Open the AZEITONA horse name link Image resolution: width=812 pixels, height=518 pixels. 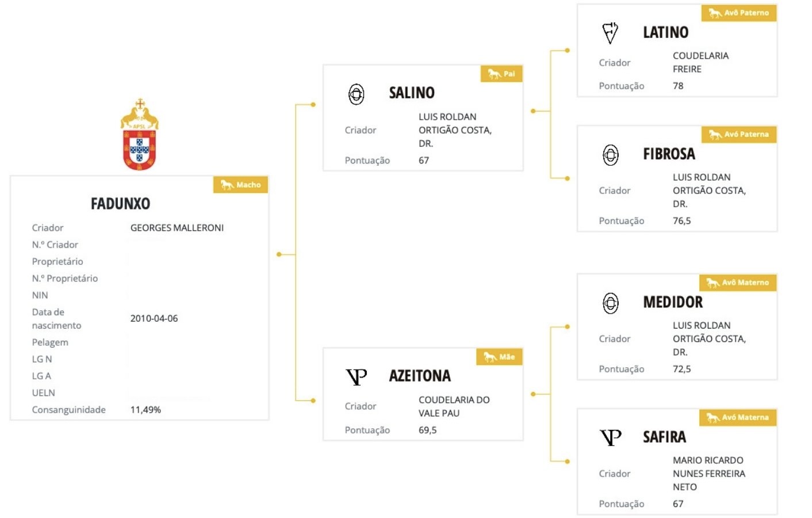click(x=420, y=376)
